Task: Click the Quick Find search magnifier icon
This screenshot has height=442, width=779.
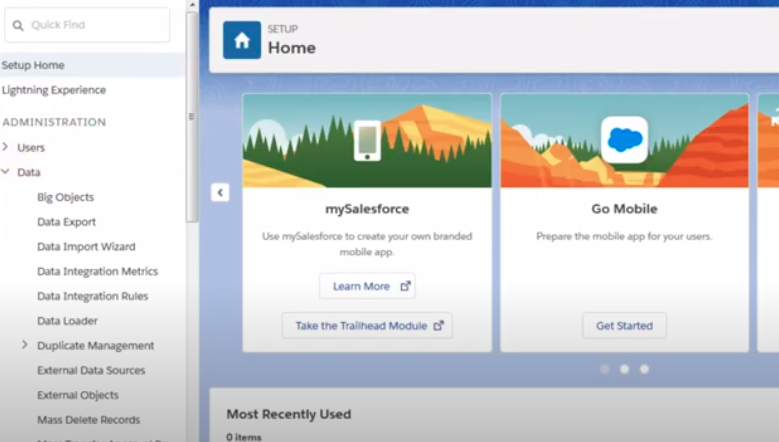Action: [18, 25]
